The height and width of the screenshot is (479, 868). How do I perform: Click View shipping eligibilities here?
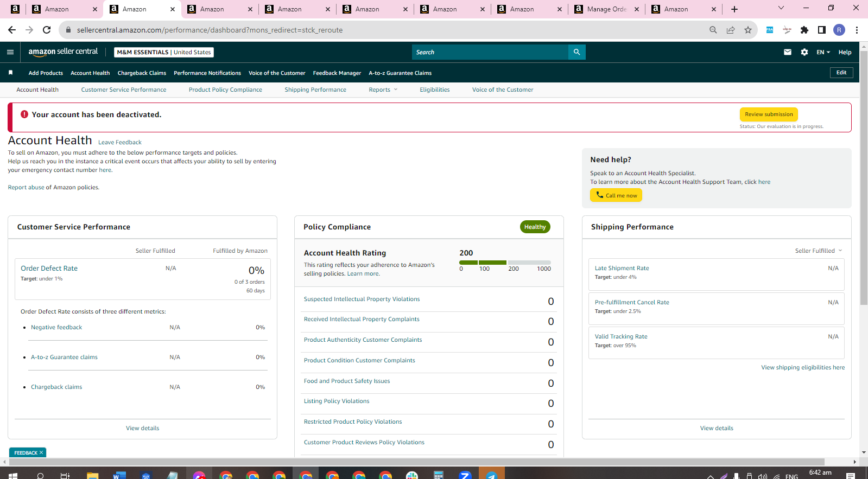803,367
